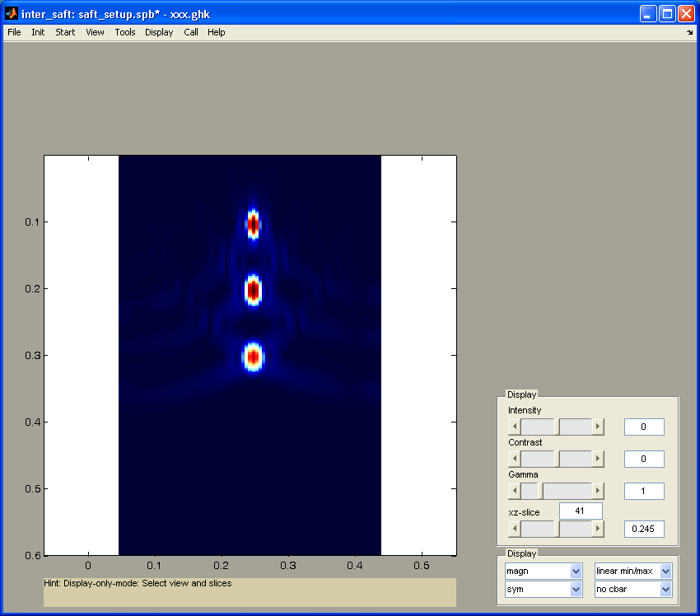Open the File menu
This screenshot has height=616, width=700.
pos(14,32)
